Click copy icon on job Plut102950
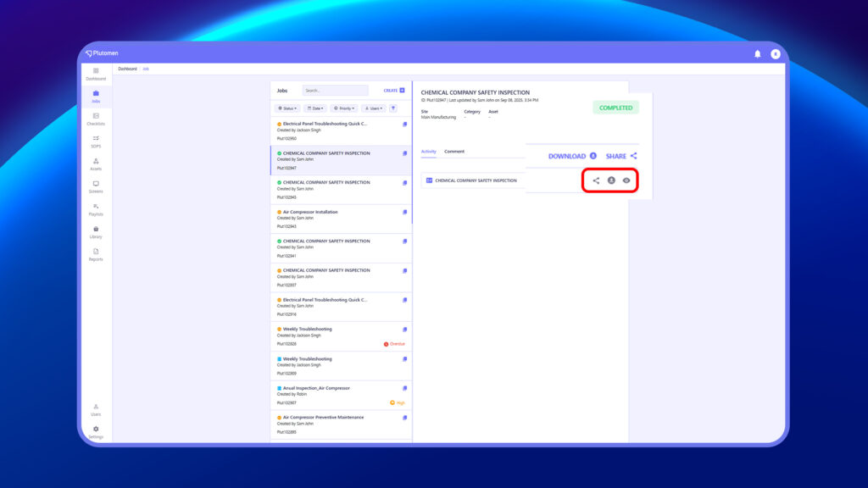Image resolution: width=868 pixels, height=488 pixels. coord(404,125)
